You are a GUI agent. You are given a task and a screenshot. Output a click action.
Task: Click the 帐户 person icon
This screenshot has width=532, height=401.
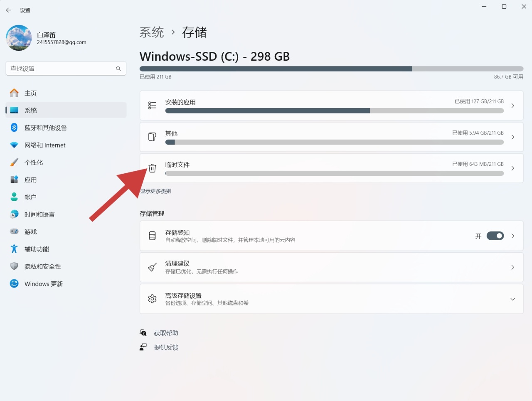pyautogui.click(x=14, y=197)
